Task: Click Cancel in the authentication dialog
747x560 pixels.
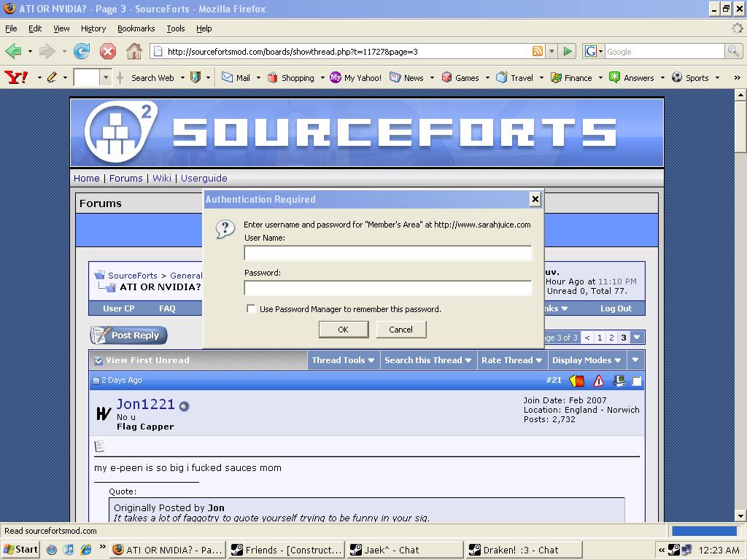Action: point(400,330)
